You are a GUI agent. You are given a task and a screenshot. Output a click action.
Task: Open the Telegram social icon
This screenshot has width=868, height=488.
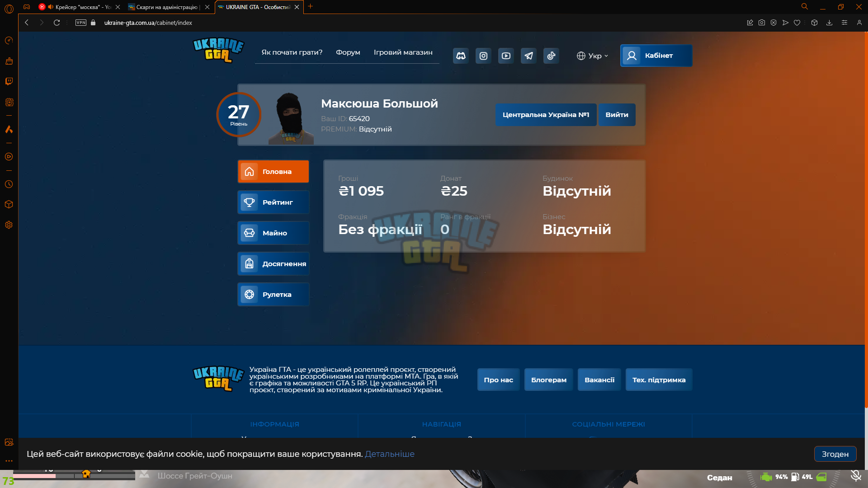click(x=528, y=56)
